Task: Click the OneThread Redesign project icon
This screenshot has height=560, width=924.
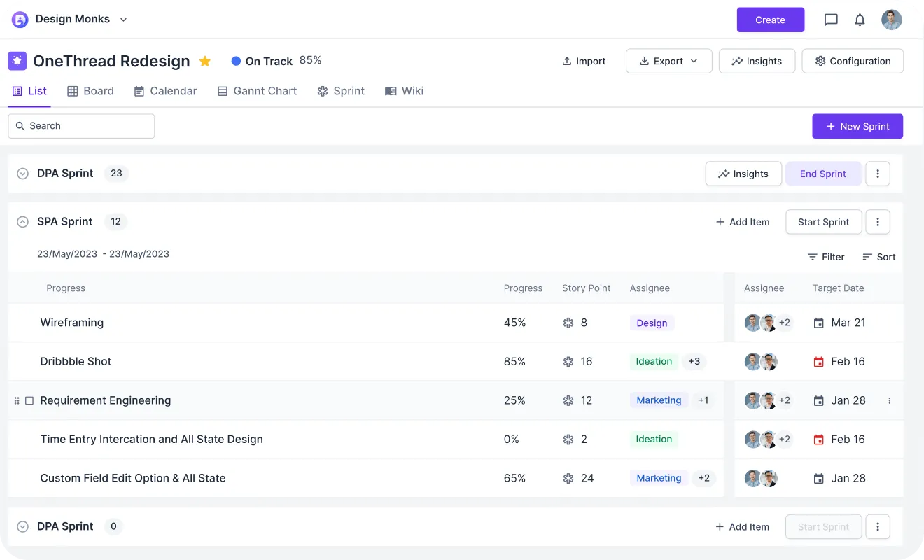Action: (17, 61)
